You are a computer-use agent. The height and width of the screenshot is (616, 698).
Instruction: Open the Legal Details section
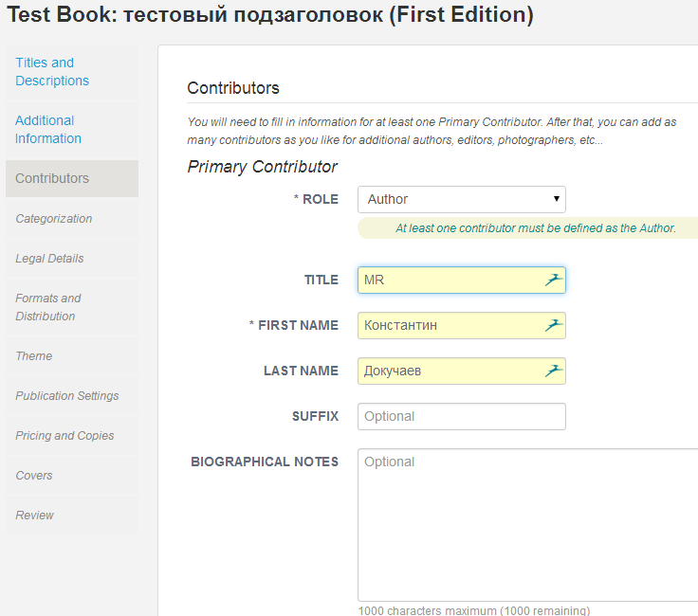[72, 259]
